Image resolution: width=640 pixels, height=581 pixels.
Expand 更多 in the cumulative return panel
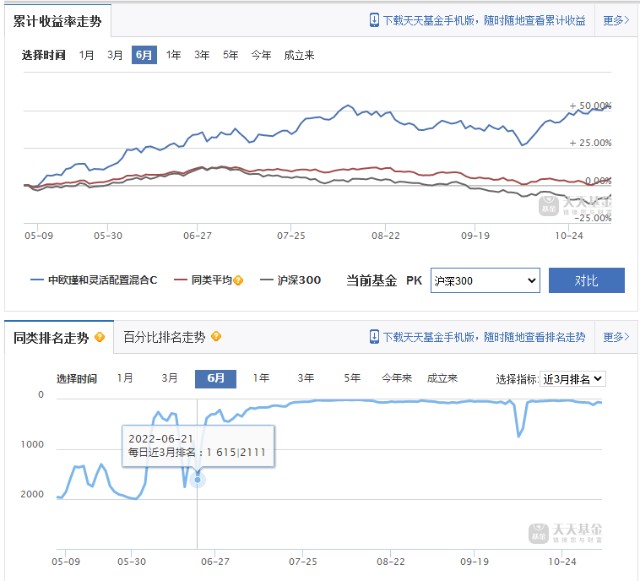tap(615, 20)
